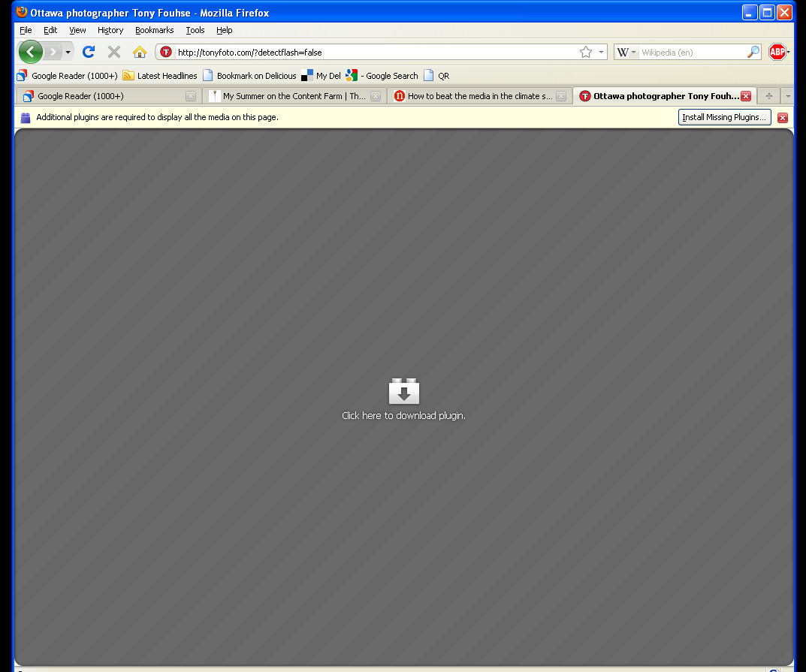Go to the Home page icon
The height and width of the screenshot is (672, 806).
pyautogui.click(x=139, y=52)
